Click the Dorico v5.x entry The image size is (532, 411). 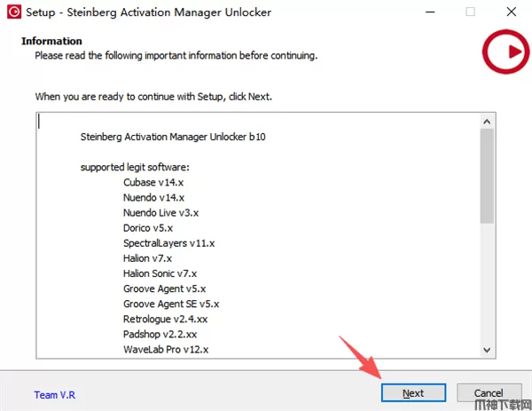click(x=148, y=228)
